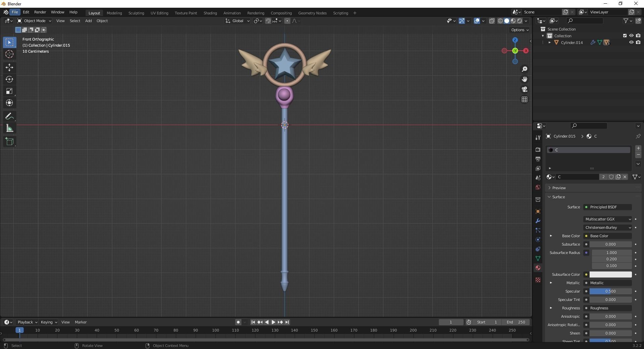
Task: Open the Render properties tab
Action: [538, 150]
